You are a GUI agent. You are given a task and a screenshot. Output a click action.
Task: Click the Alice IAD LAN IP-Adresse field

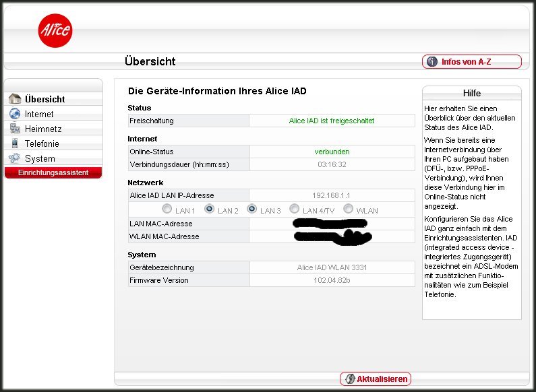coord(332,195)
